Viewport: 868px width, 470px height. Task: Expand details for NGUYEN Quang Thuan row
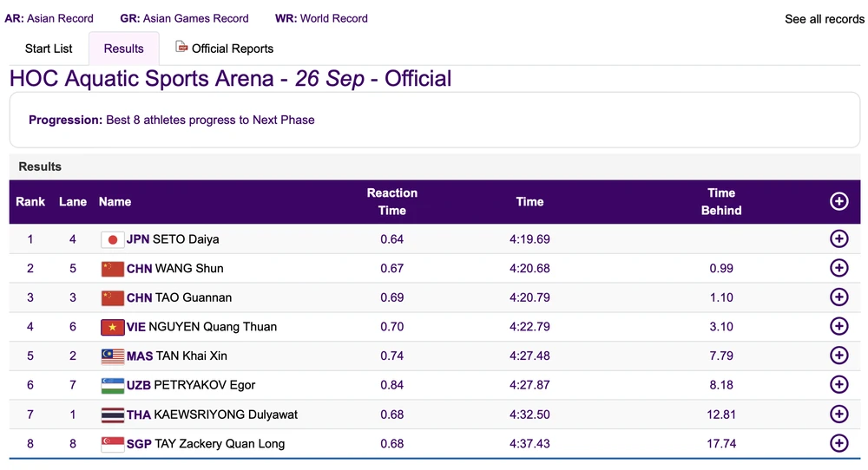click(838, 326)
